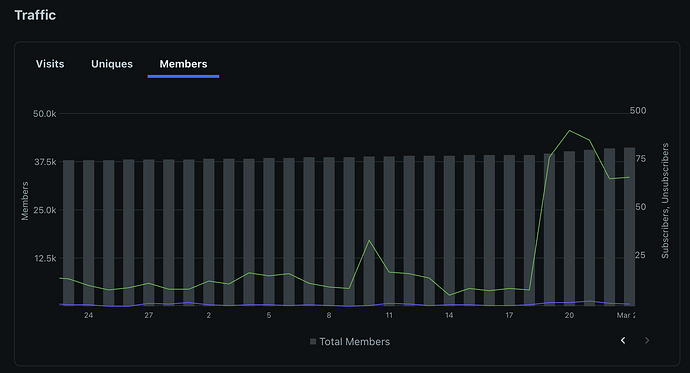690x373 pixels.
Task: Click the Mar date label
Action: [x=626, y=315]
